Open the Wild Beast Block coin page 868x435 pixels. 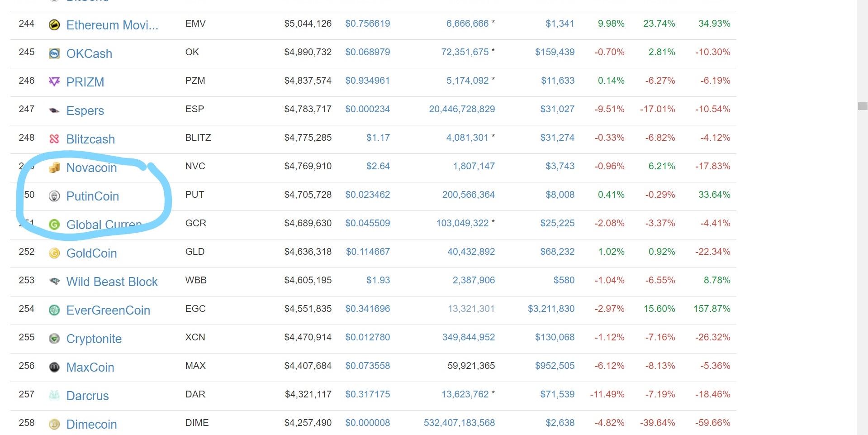tap(112, 282)
